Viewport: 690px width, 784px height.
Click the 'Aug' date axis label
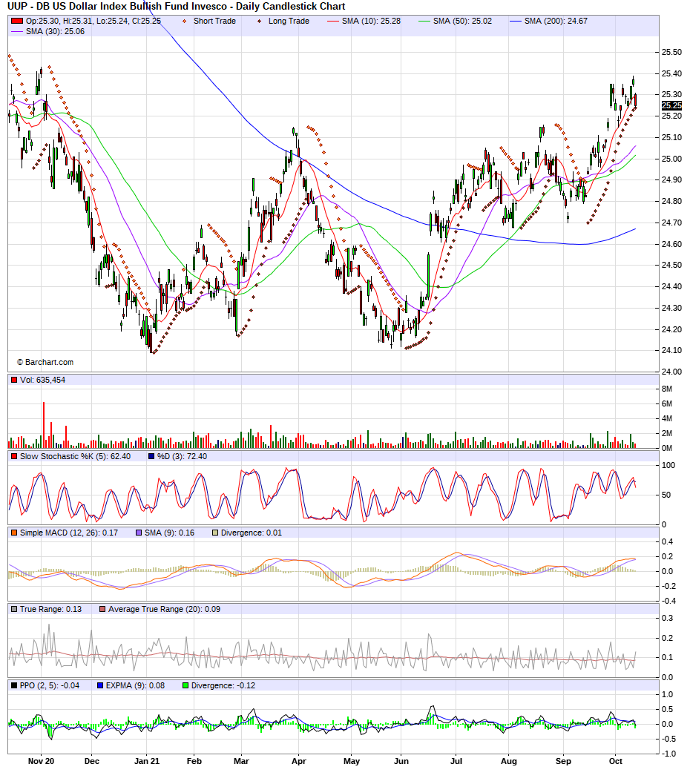coord(508,762)
